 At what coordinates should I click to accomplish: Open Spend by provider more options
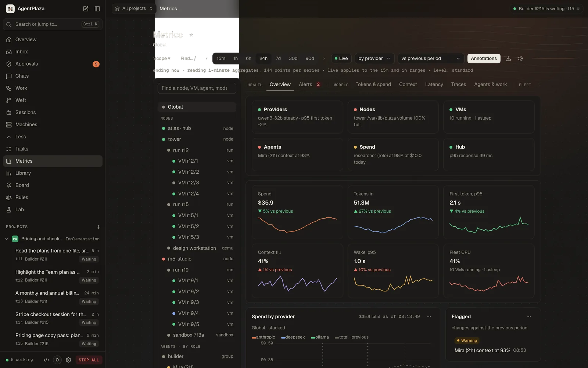[x=429, y=316]
